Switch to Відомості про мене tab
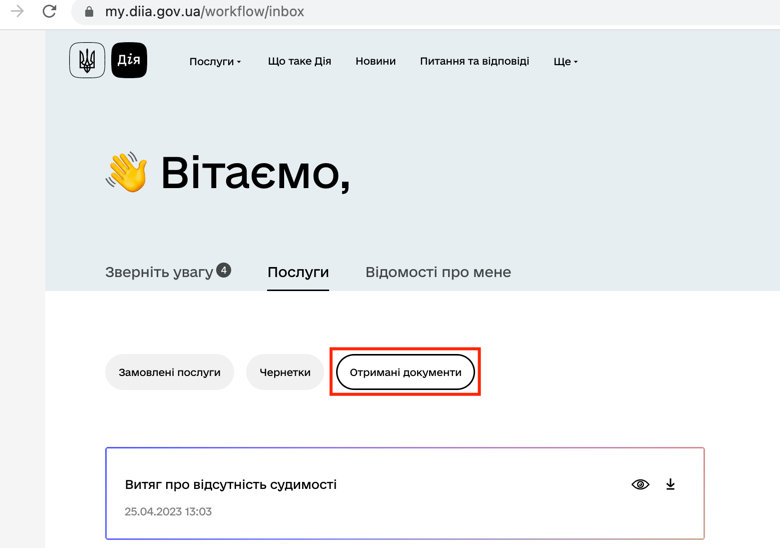Viewport: 780px width, 548px height. click(x=438, y=272)
